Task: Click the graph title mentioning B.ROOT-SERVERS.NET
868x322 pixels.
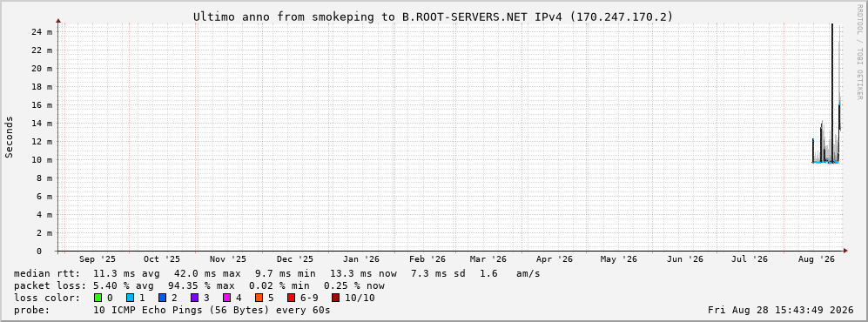Action: (434, 17)
